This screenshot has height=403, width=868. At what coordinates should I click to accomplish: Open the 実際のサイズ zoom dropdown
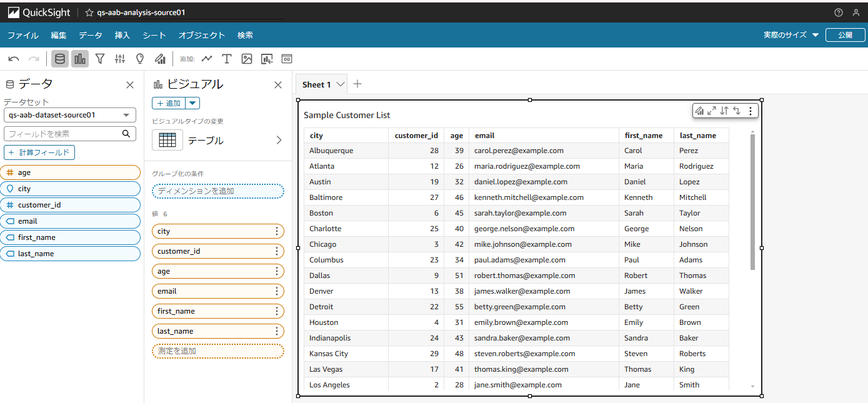coord(791,35)
